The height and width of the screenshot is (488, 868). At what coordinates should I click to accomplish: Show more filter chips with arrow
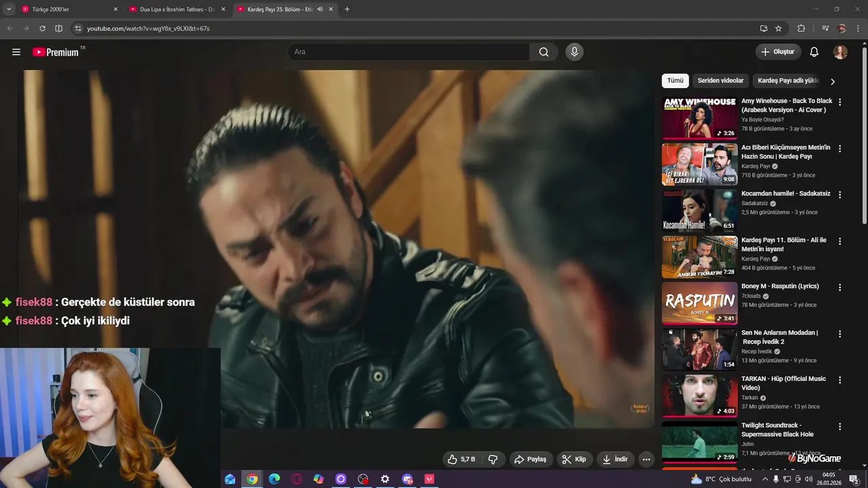[833, 81]
